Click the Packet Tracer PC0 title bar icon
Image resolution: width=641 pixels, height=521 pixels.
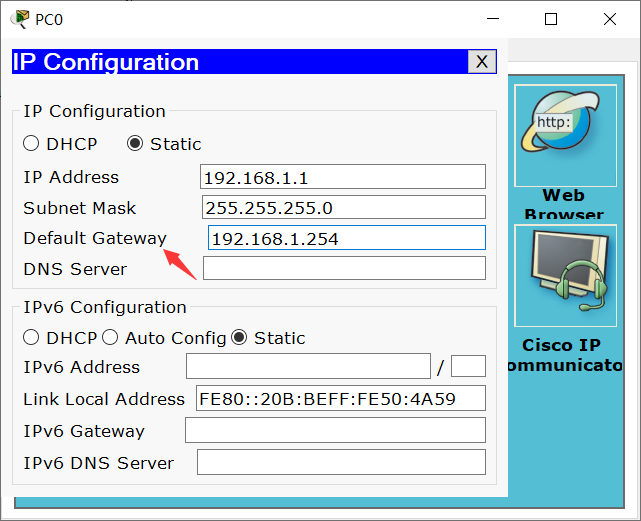20,19
